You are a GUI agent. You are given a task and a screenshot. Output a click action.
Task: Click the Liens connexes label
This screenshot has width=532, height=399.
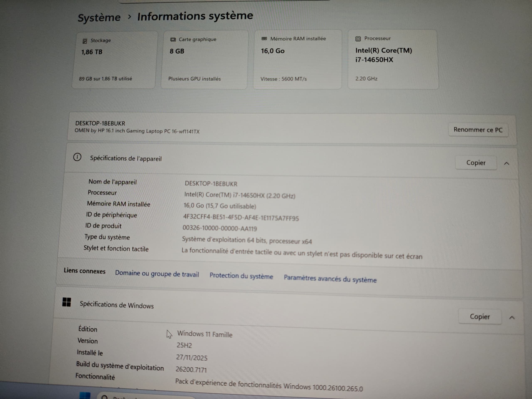tap(84, 271)
